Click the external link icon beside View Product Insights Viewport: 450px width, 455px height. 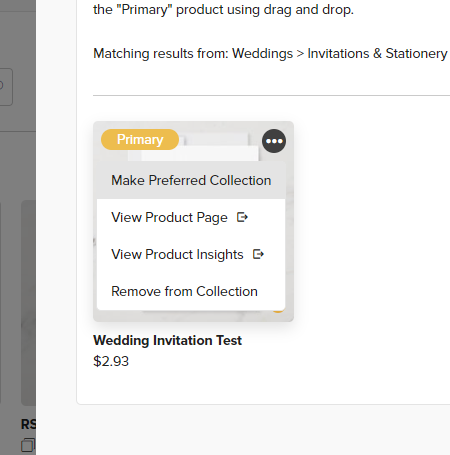coord(258,254)
